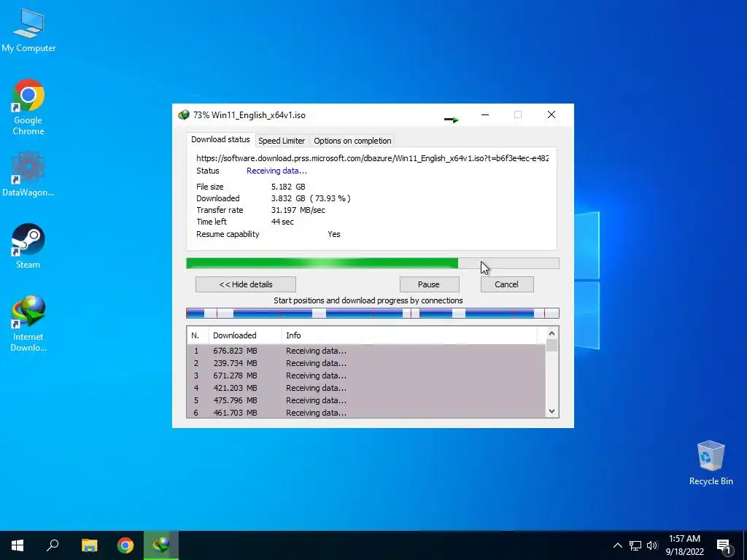This screenshot has height=560, width=747.
Task: Open File Explorer from taskbar
Action: click(x=89, y=545)
